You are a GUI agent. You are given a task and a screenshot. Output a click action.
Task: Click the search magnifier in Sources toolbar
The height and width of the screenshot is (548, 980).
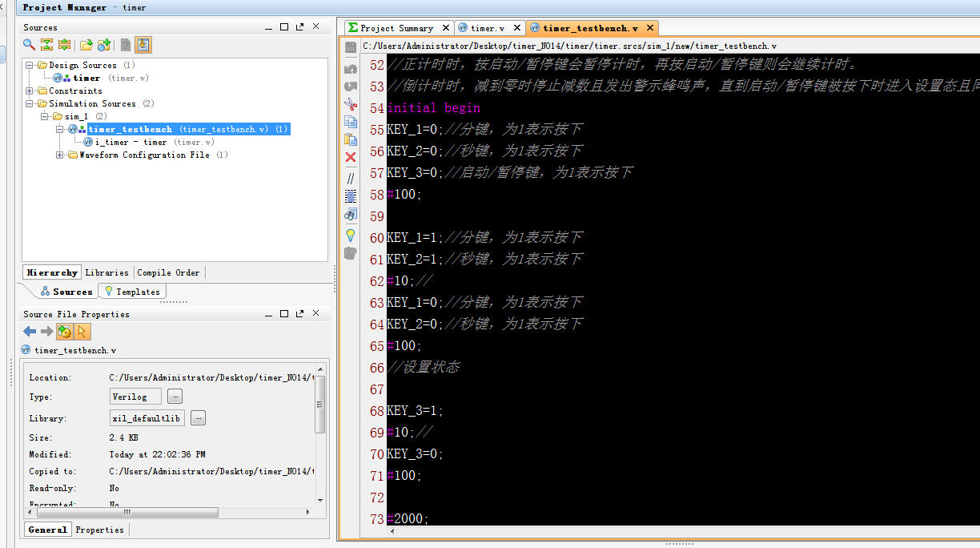click(29, 45)
